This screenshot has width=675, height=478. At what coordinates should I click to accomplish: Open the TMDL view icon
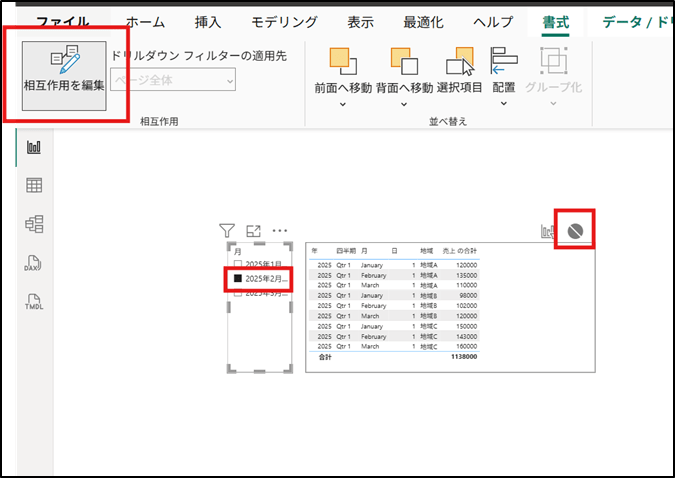[34, 301]
